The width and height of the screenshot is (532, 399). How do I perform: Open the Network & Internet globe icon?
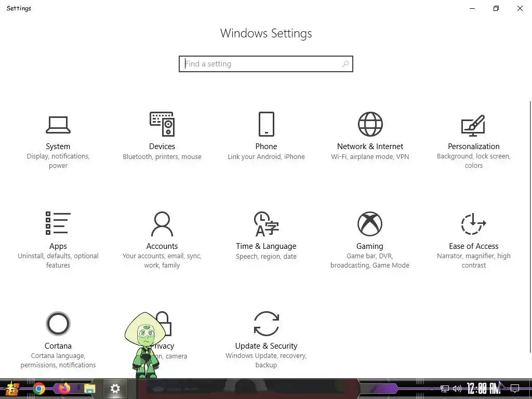click(x=370, y=124)
